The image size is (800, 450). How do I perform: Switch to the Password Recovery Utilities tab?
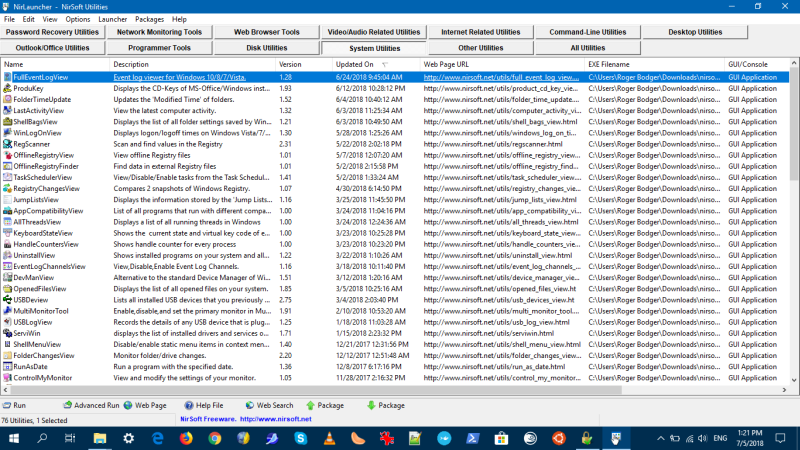(53, 32)
